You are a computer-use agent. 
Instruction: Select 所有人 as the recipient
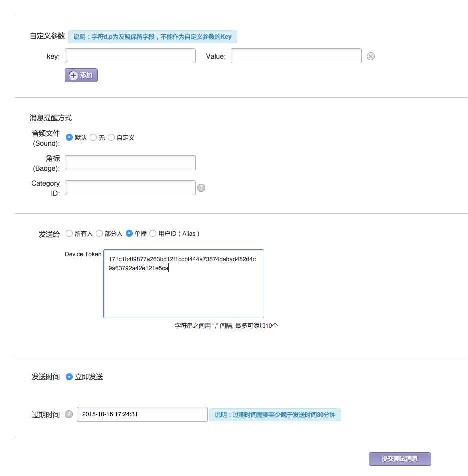(69, 233)
